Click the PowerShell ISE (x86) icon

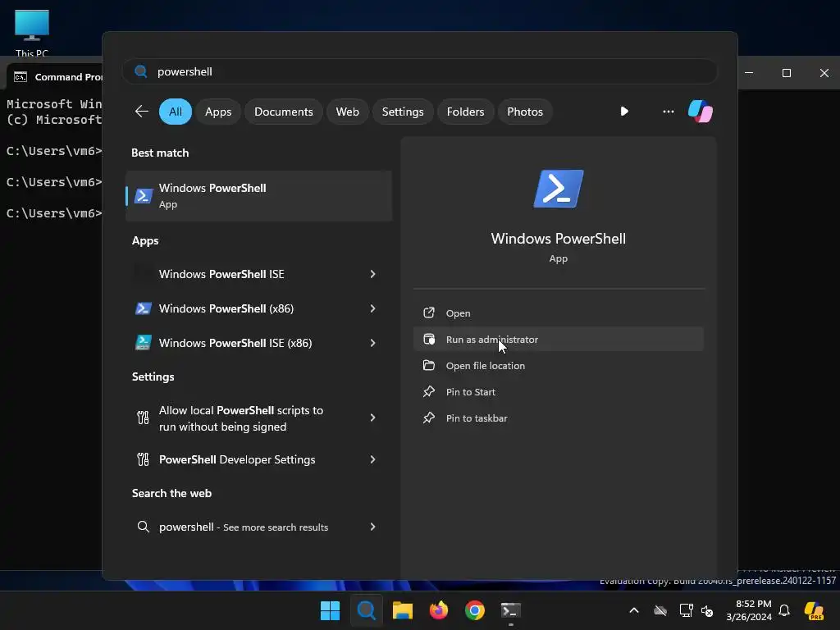143,343
